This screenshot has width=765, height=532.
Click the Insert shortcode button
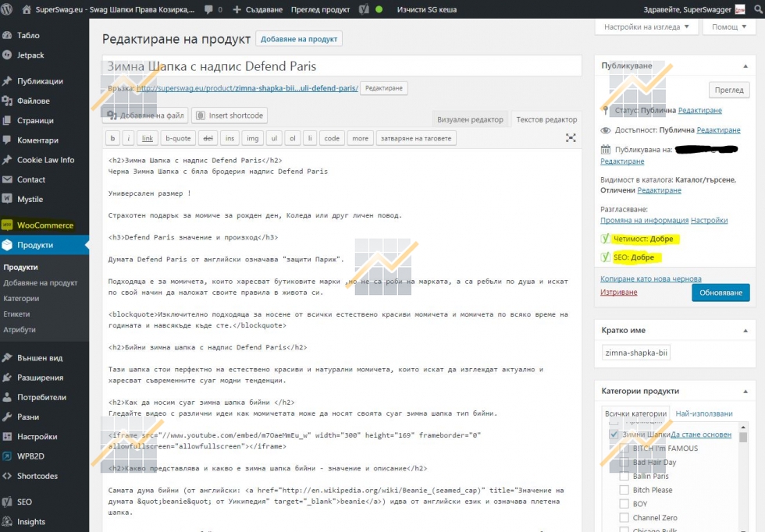(x=229, y=115)
